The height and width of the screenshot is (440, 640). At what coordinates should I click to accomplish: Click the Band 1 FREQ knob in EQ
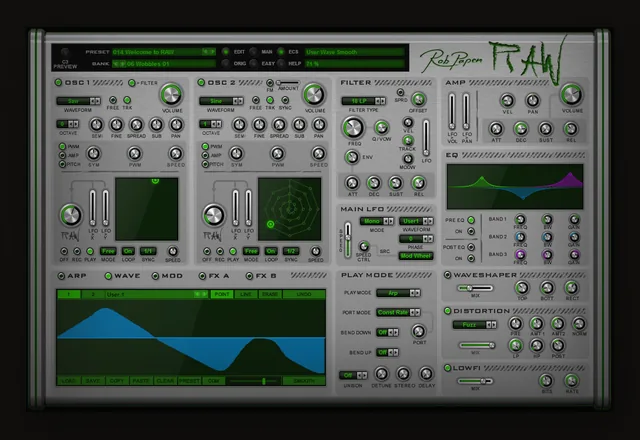click(x=520, y=219)
